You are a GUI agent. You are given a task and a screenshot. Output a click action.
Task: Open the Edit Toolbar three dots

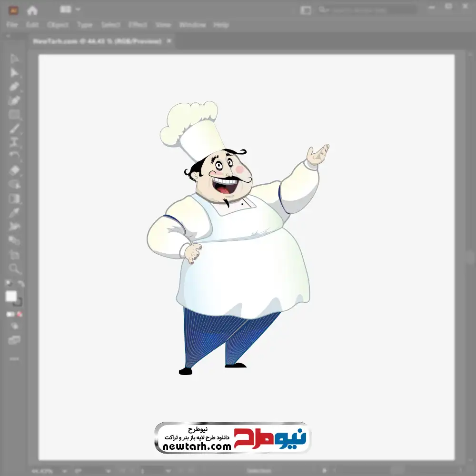[x=15, y=359]
